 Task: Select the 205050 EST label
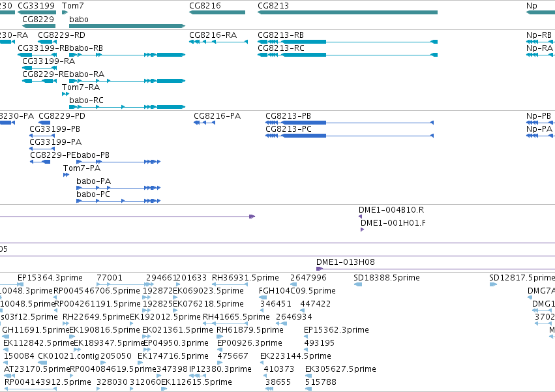point(115,356)
